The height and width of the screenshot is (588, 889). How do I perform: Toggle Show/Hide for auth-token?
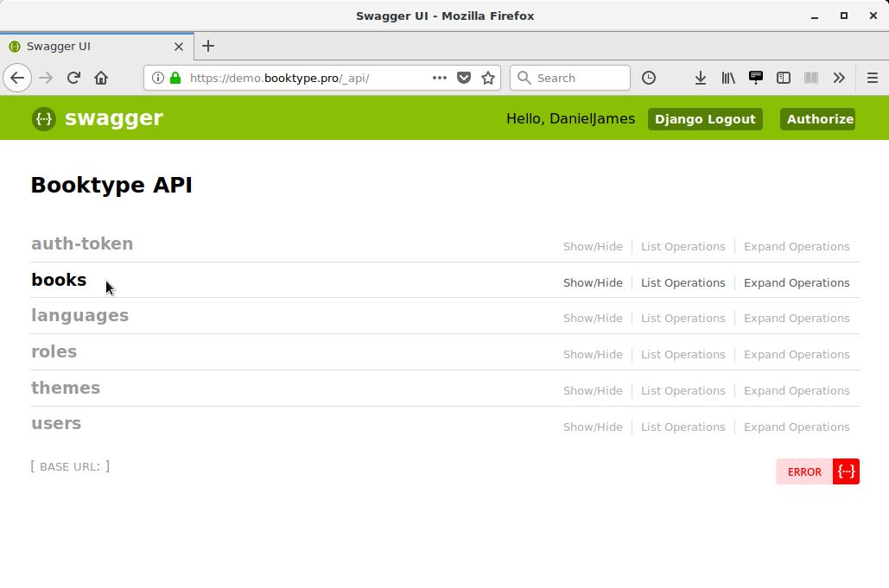tap(593, 246)
